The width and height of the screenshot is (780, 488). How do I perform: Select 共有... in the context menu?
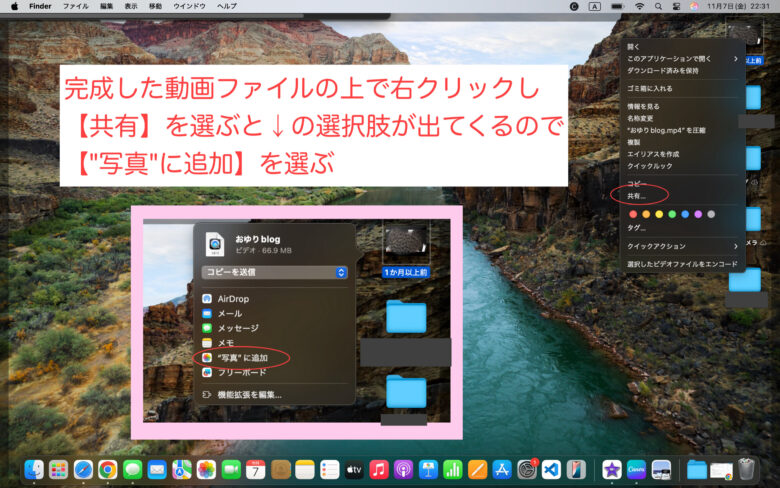point(636,196)
